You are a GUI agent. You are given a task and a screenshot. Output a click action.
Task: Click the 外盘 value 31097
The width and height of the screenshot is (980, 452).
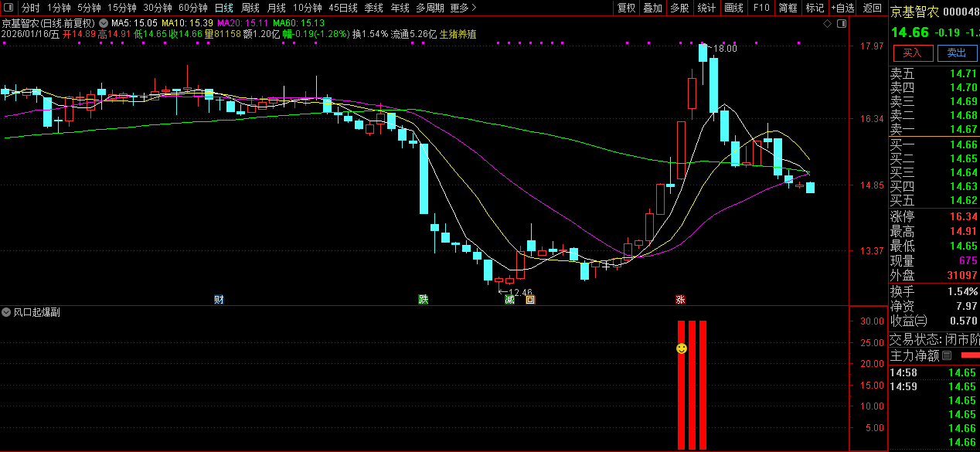tap(962, 275)
